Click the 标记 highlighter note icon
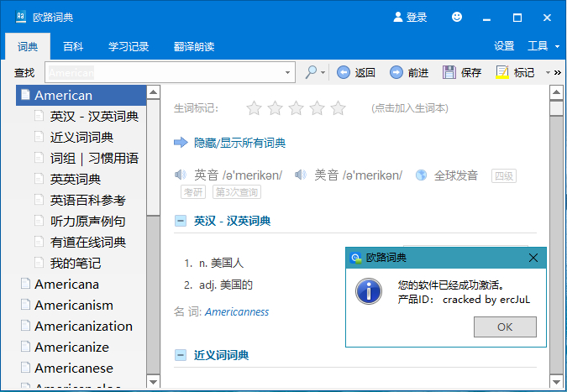 (502, 72)
